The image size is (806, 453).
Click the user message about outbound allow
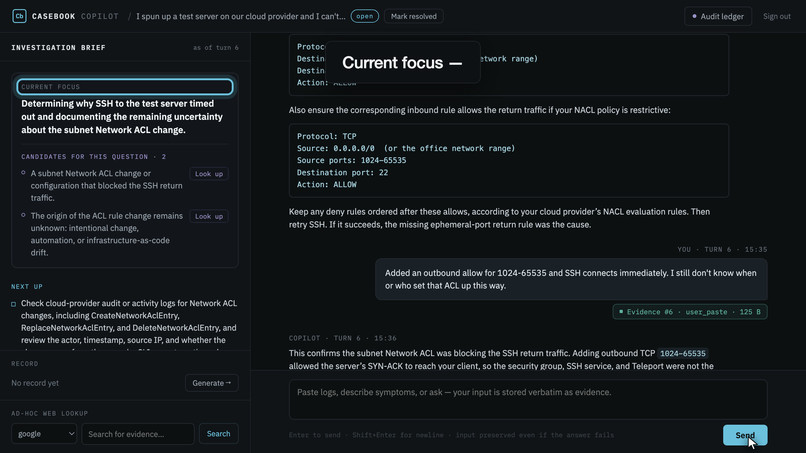point(571,279)
